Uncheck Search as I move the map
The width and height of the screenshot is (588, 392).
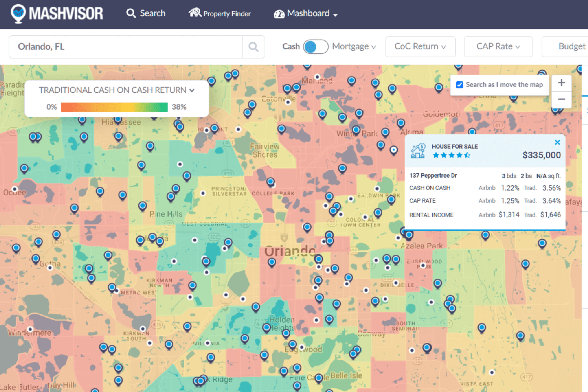[459, 85]
